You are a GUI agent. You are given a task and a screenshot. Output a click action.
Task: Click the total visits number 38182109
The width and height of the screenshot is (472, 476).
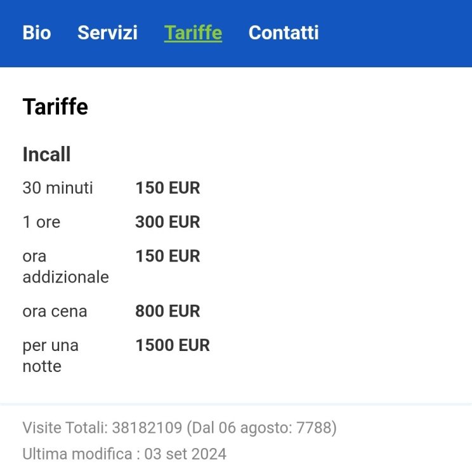[x=147, y=428]
